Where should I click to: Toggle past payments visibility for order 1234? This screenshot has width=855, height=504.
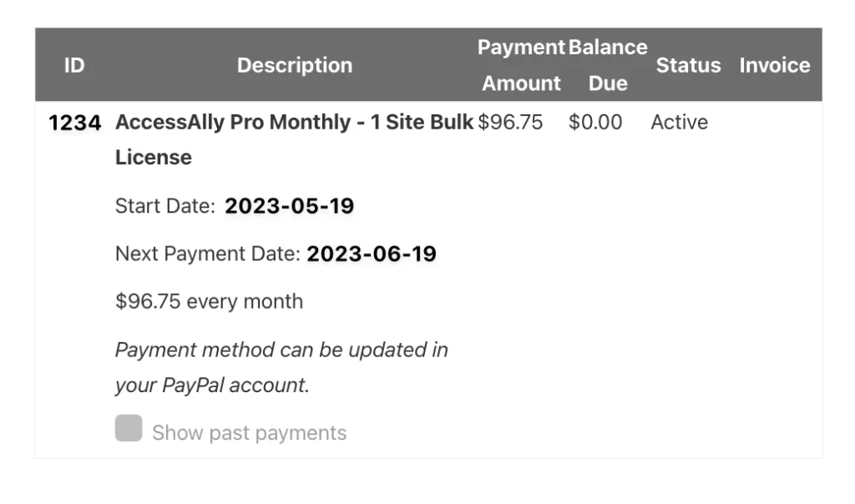click(x=128, y=428)
